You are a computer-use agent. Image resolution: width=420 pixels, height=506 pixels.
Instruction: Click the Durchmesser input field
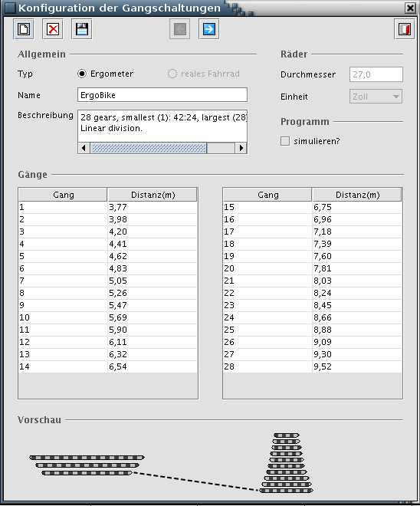pos(376,74)
